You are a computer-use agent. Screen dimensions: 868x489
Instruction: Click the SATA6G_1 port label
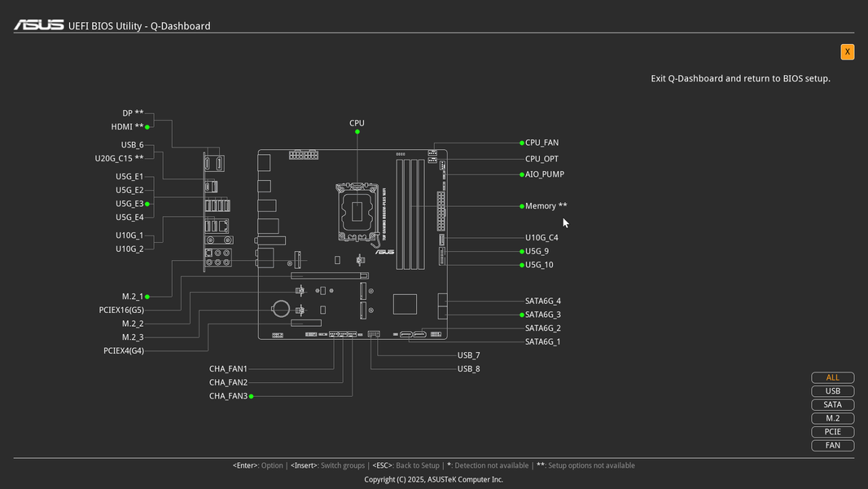click(542, 341)
